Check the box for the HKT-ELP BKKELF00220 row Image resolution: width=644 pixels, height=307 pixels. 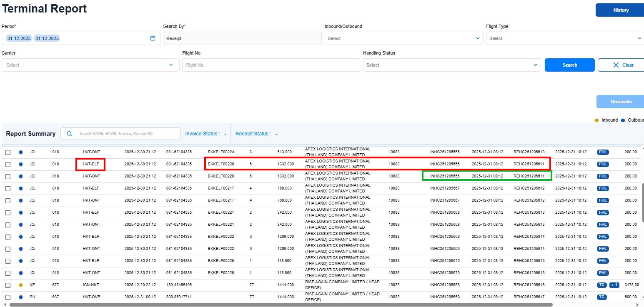tap(8, 164)
